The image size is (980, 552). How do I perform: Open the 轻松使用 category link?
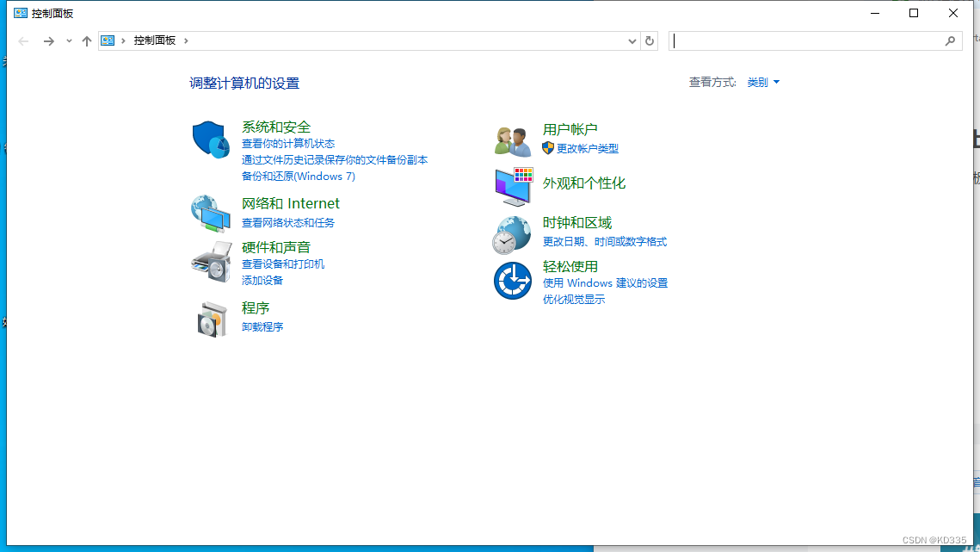(570, 267)
